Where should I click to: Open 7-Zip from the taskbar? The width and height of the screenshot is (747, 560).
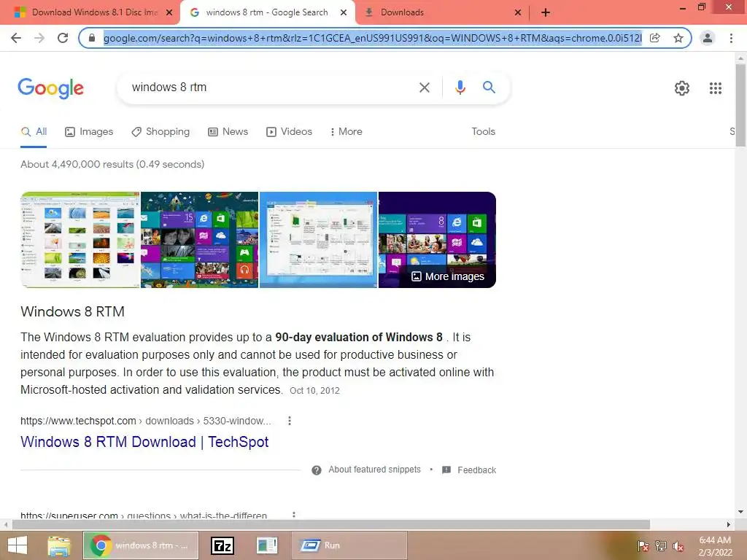[x=222, y=545]
